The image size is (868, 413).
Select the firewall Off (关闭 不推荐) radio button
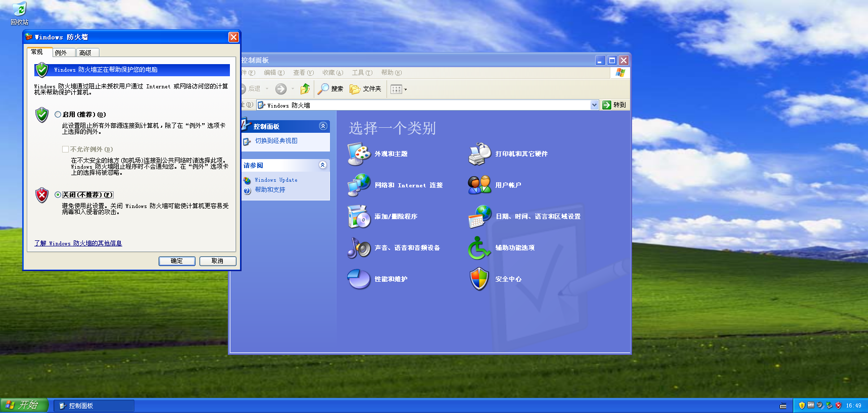[58, 195]
